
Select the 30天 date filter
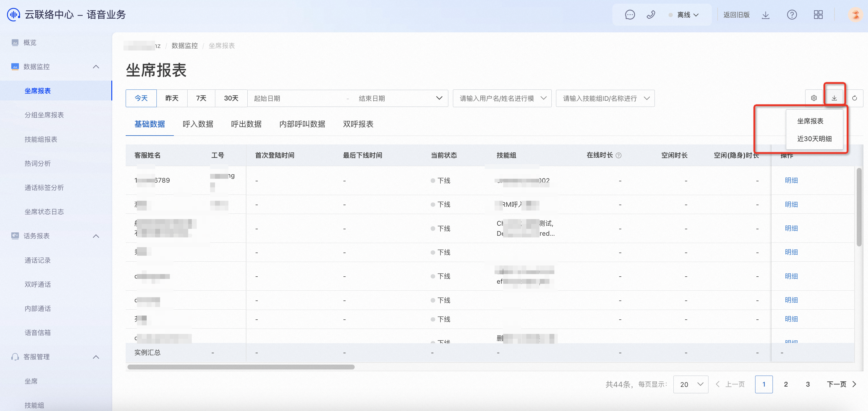[x=231, y=98]
